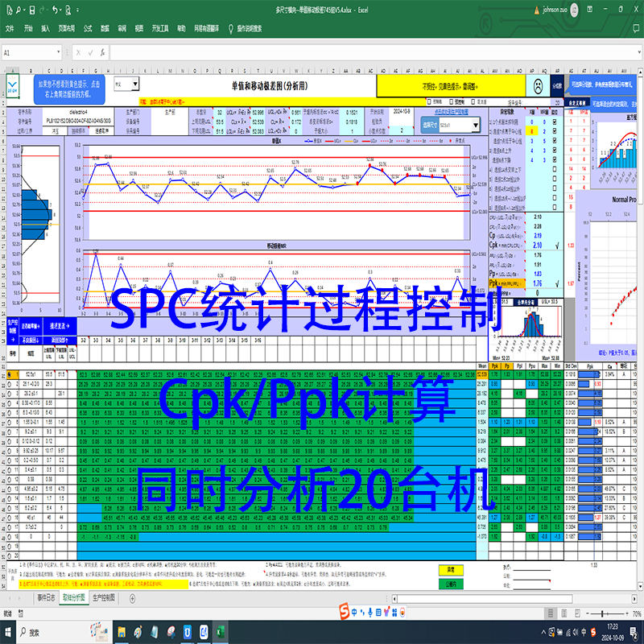
Task: Uncheck the first abnormal-rule monitor checkbox
Action: click(x=555, y=122)
